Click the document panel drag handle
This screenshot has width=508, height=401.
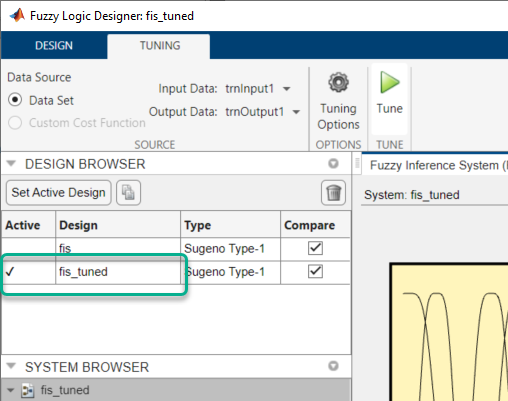pyautogui.click(x=357, y=163)
